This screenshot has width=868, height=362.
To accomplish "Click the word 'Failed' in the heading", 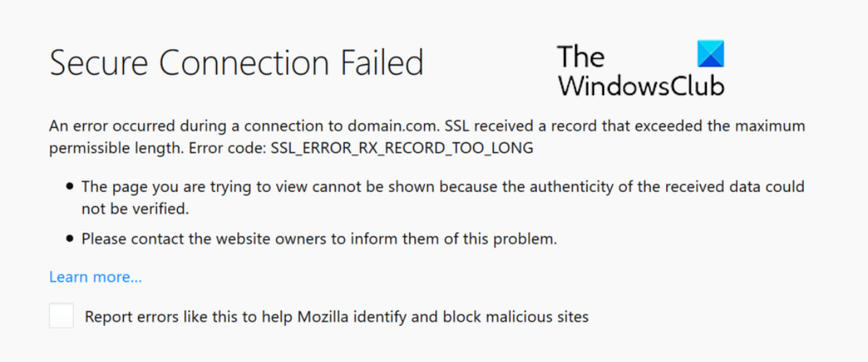I will (383, 64).
